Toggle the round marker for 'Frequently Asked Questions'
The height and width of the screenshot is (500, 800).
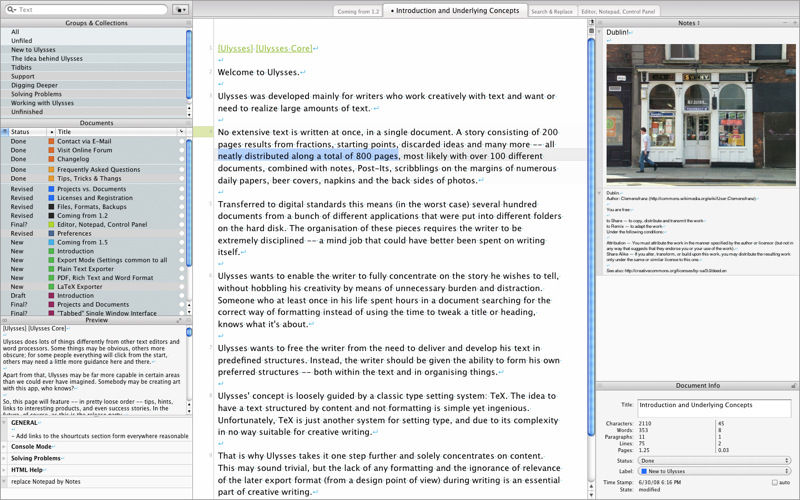182,169
